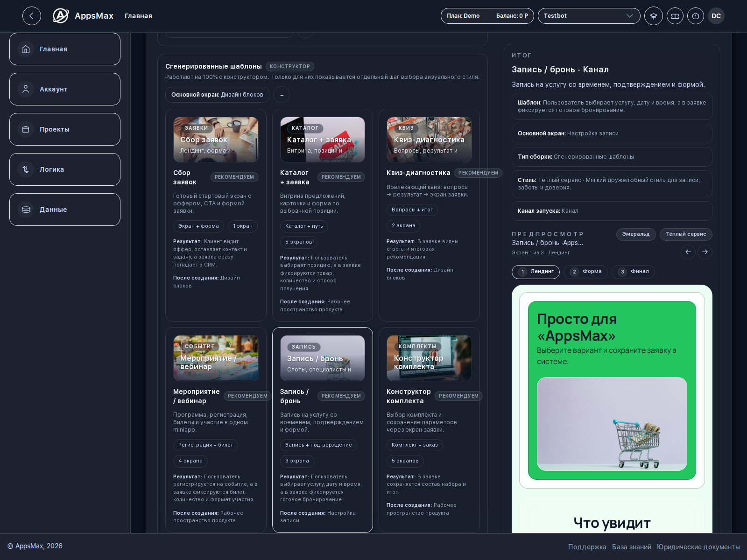Select the Квиз-диагностика template thumbnail
This screenshot has width=747, height=560.
coord(429,140)
